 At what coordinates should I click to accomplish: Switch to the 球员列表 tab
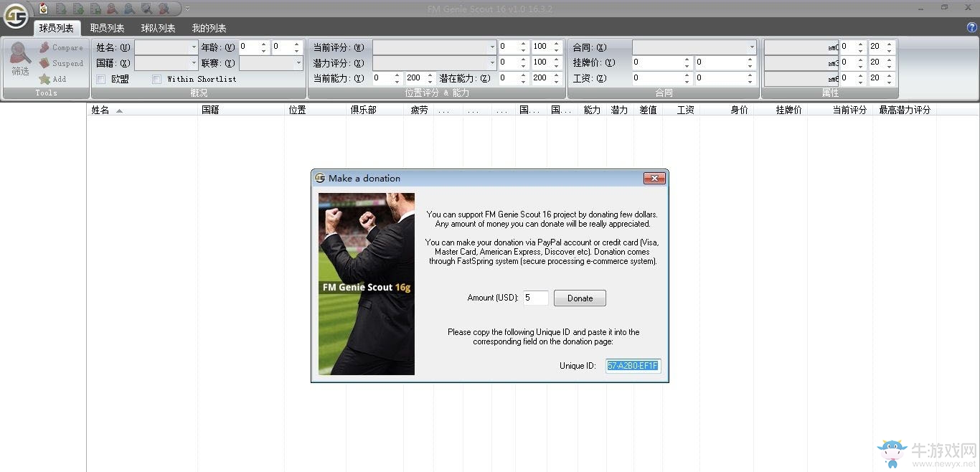[57, 28]
